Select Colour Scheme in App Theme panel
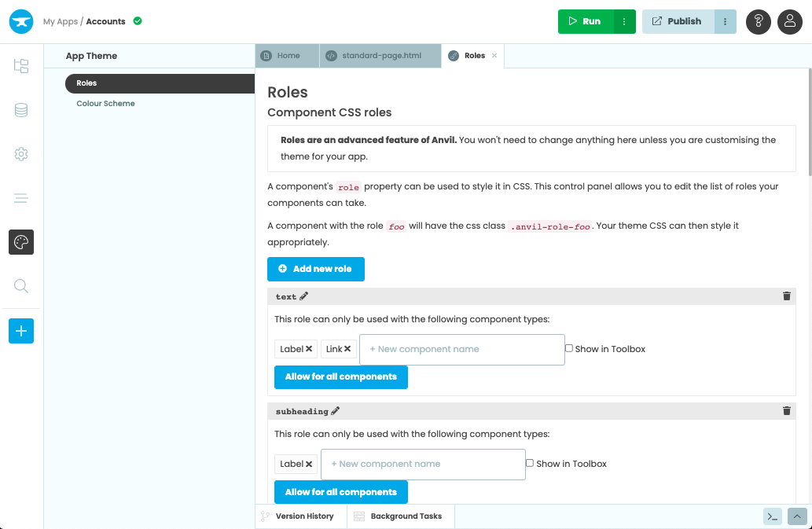The height and width of the screenshot is (529, 812). point(105,103)
